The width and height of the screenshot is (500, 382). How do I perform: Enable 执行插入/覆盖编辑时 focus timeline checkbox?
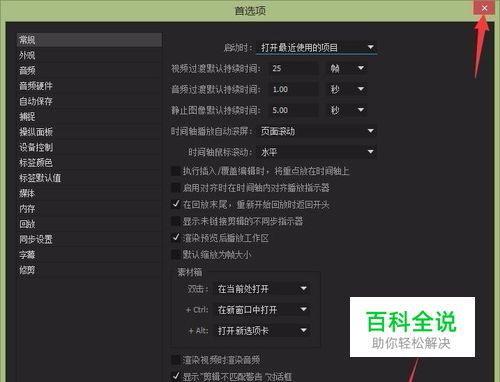175,171
